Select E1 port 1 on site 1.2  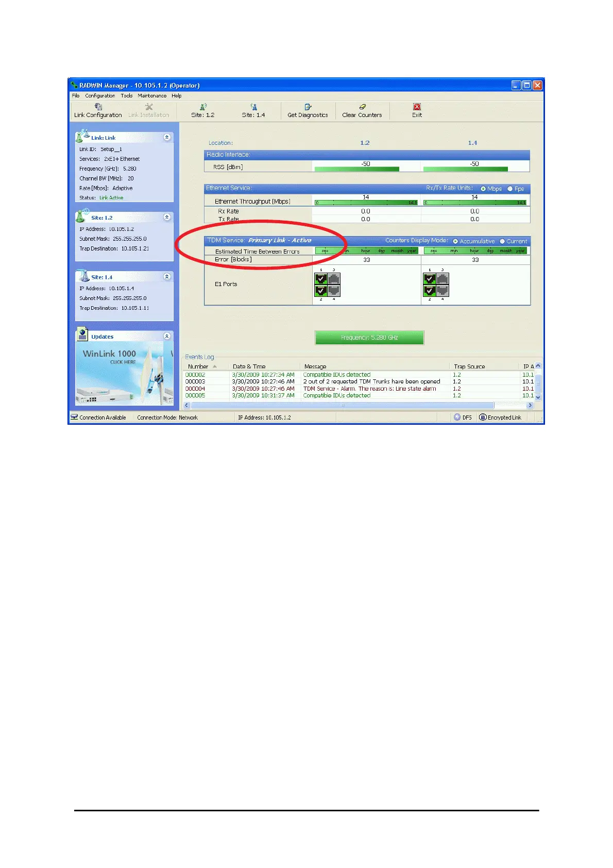pos(321,279)
